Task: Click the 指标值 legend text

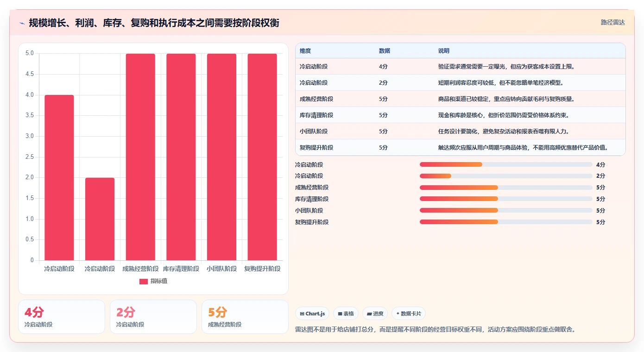Action: [159, 281]
